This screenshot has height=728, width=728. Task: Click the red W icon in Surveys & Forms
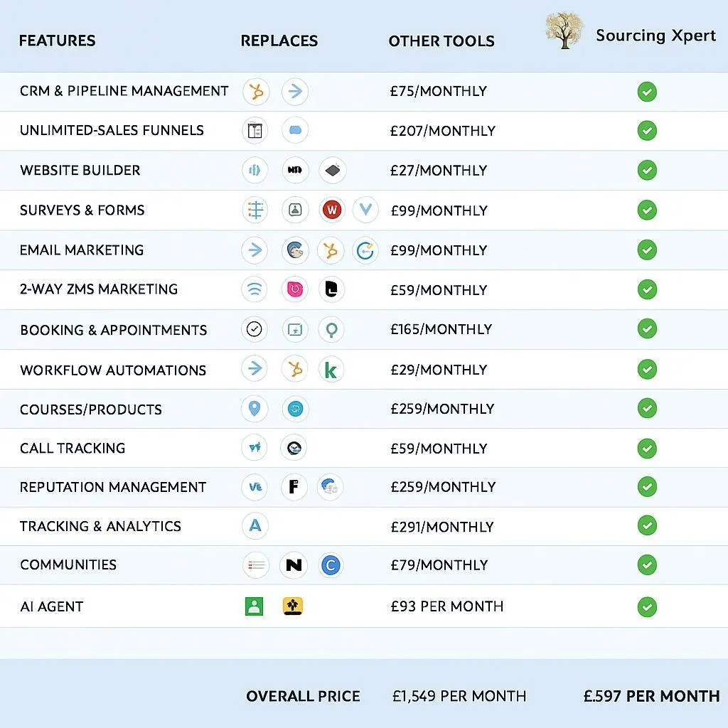click(x=332, y=210)
